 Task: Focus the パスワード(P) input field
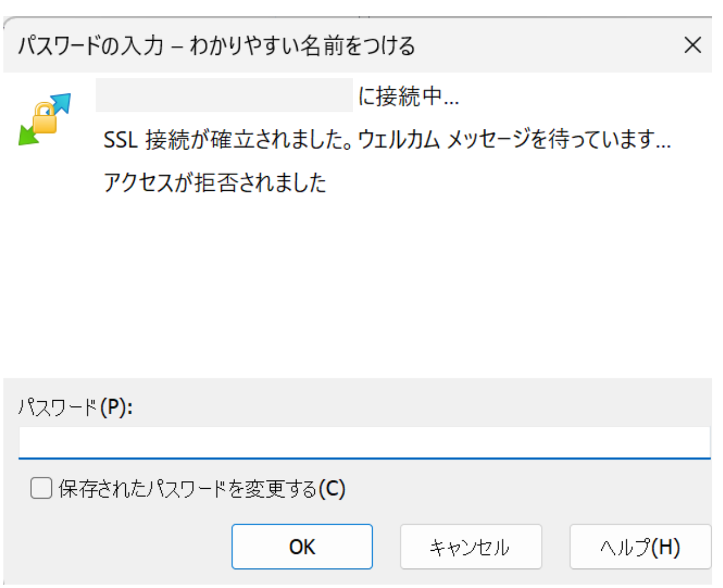click(x=364, y=442)
